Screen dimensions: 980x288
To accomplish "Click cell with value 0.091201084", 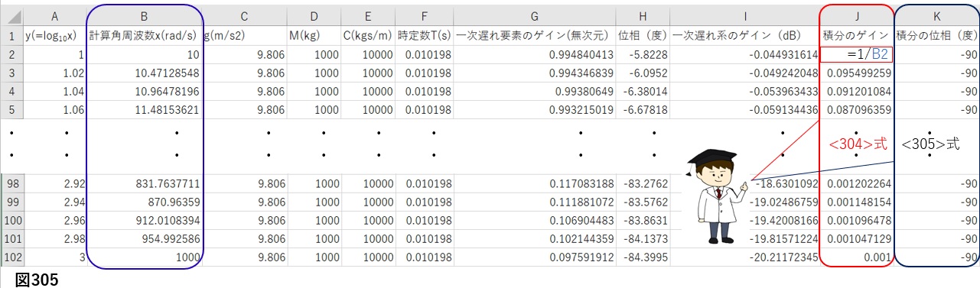I will point(856,92).
